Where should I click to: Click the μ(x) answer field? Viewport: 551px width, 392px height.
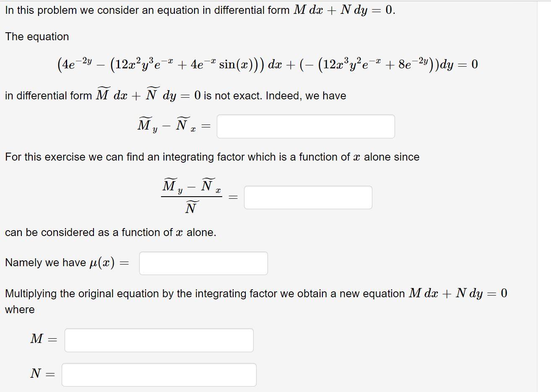pyautogui.click(x=203, y=263)
